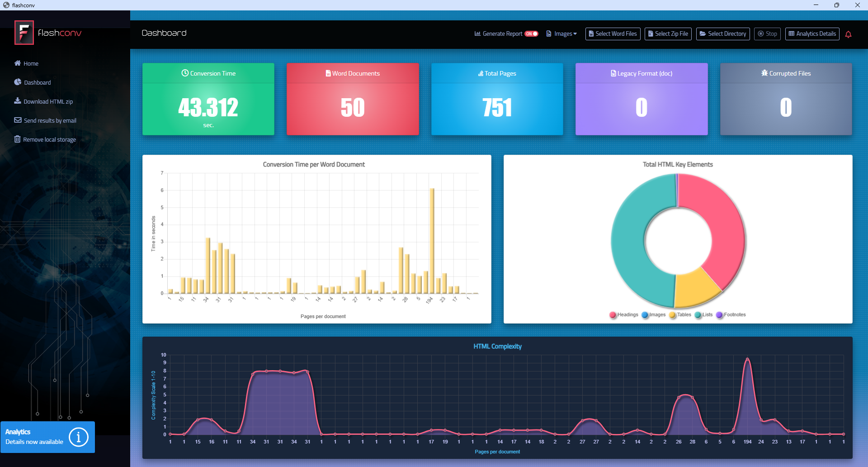The image size is (868, 467).
Task: Open the Images dropdown menu
Action: 562,34
